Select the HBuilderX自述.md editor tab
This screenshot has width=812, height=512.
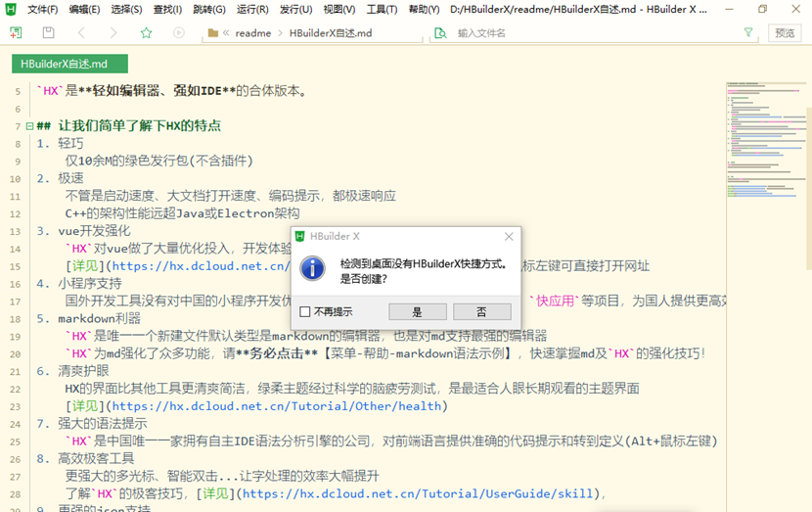69,64
